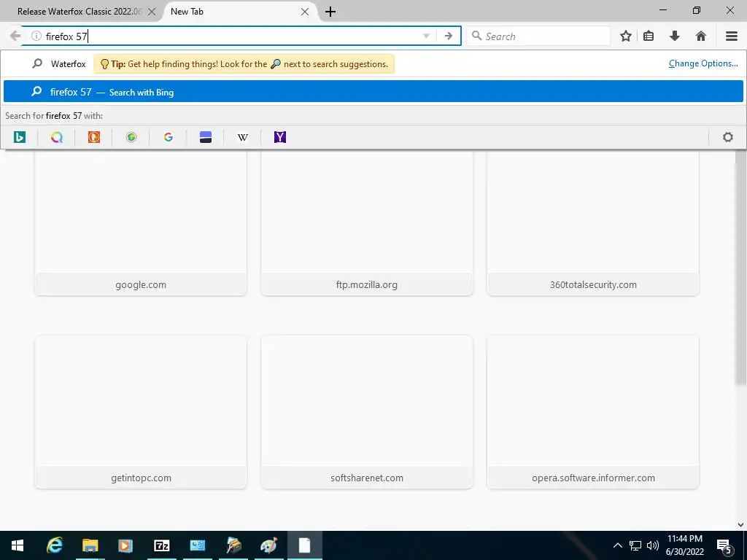Open the Paint palette taskbar icon
This screenshot has width=747, height=560.
pyautogui.click(x=268, y=545)
